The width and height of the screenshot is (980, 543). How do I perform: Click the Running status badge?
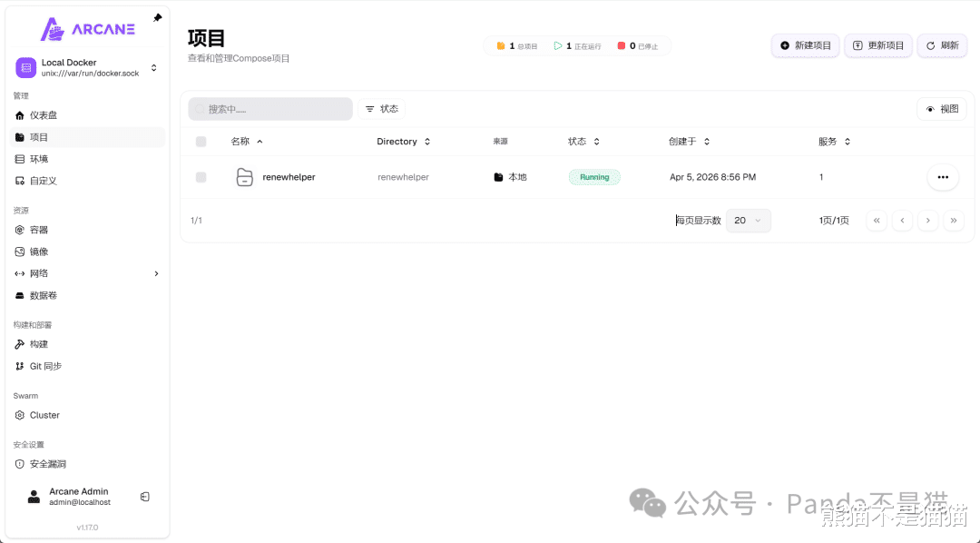(594, 177)
